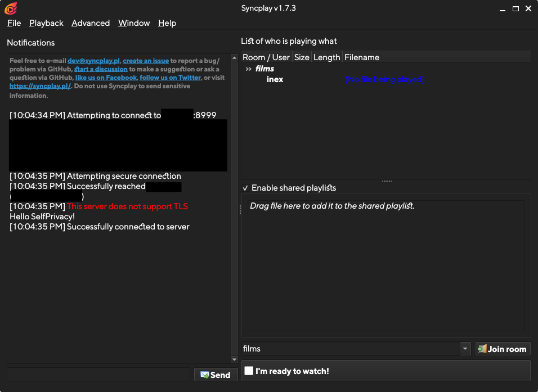Click notifications scrollbar down arrow

coord(234,359)
